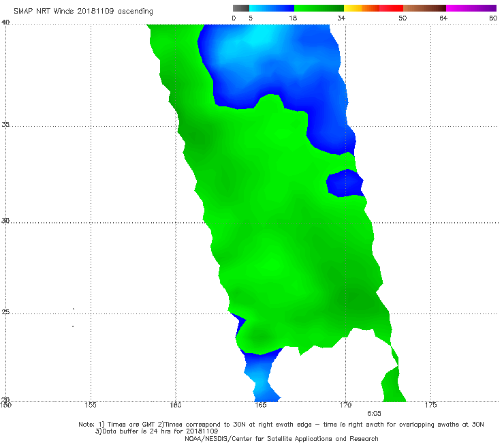The width and height of the screenshot is (504, 443).
Task: Click the latitude axis label '25'
Action: click(x=5, y=312)
